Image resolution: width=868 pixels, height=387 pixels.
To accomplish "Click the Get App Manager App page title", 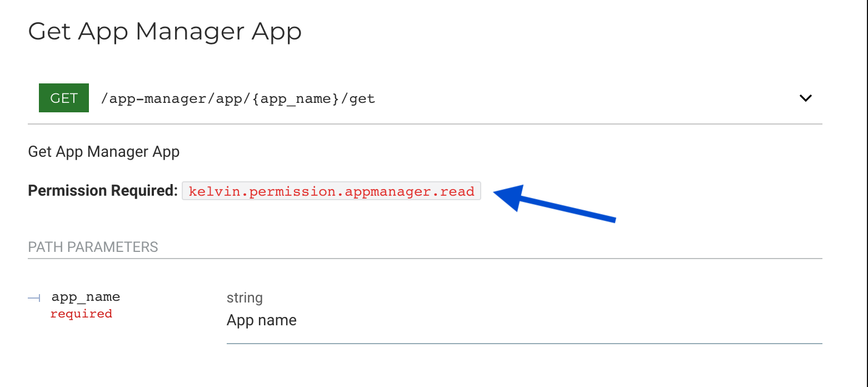I will tap(164, 32).
